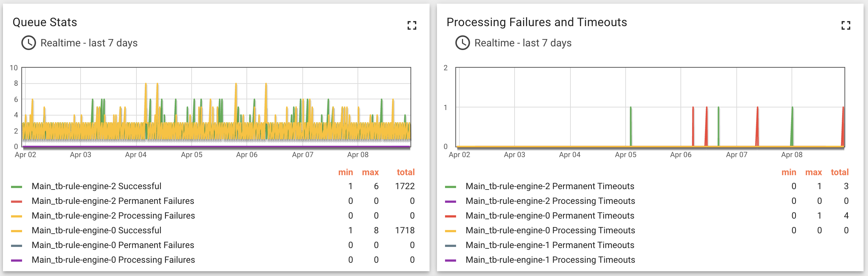Click the 'total' header in Processing Failures legend
Image resolution: width=868 pixels, height=276 pixels.
[x=840, y=172]
